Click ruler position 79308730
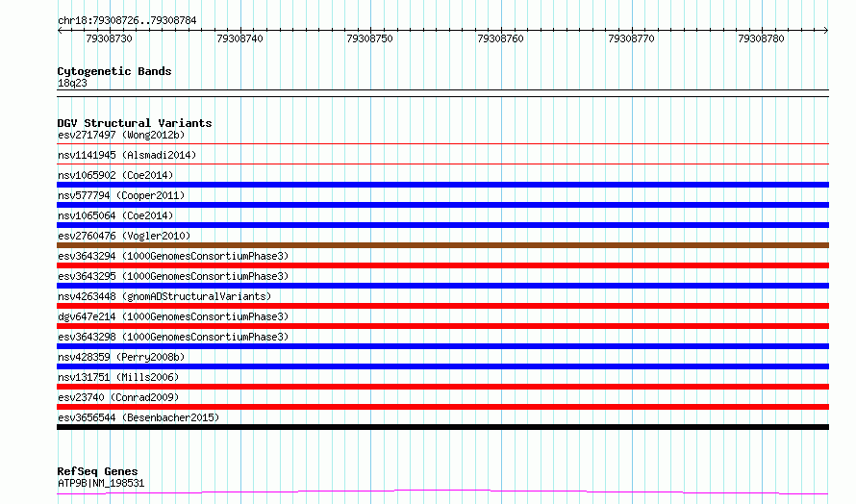The image size is (856, 504). pyautogui.click(x=110, y=38)
